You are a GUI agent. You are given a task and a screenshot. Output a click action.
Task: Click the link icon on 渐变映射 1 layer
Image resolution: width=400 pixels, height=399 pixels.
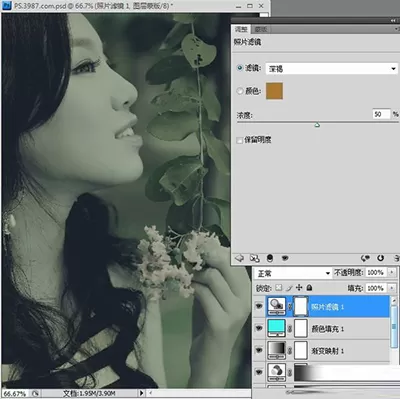click(290, 351)
